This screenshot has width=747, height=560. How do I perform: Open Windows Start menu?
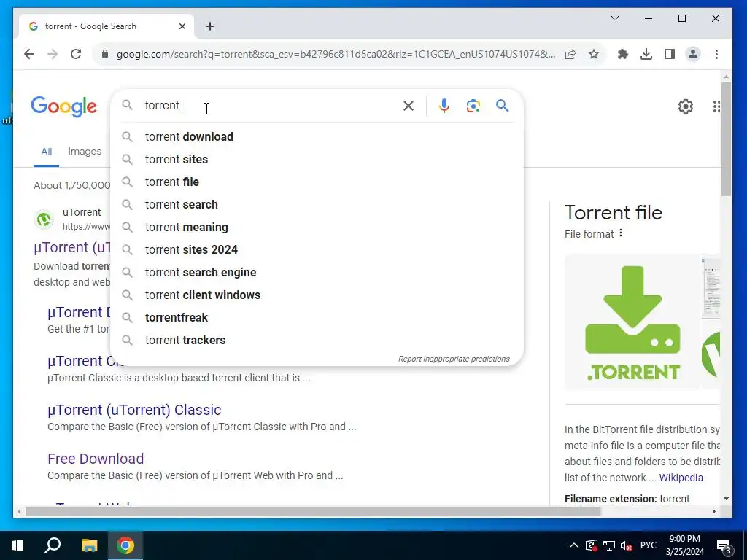pyautogui.click(x=18, y=545)
